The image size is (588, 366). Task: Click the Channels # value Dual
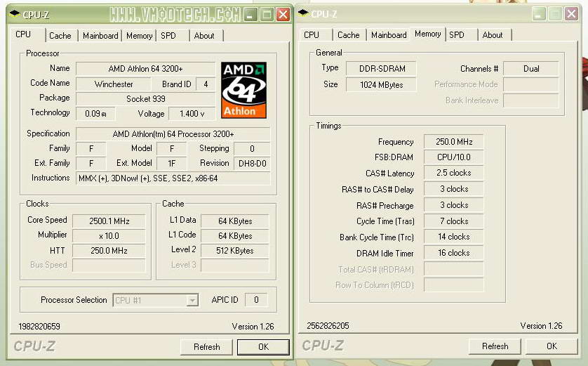click(x=531, y=69)
